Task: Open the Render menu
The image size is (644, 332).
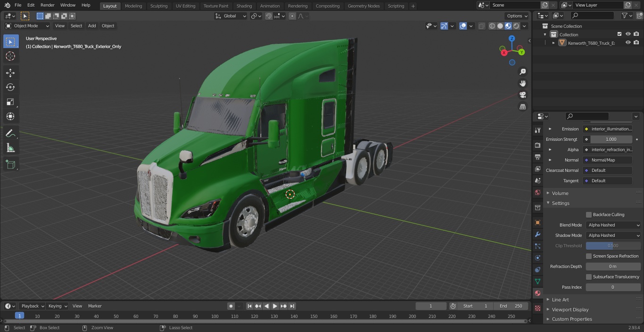Action: (47, 5)
